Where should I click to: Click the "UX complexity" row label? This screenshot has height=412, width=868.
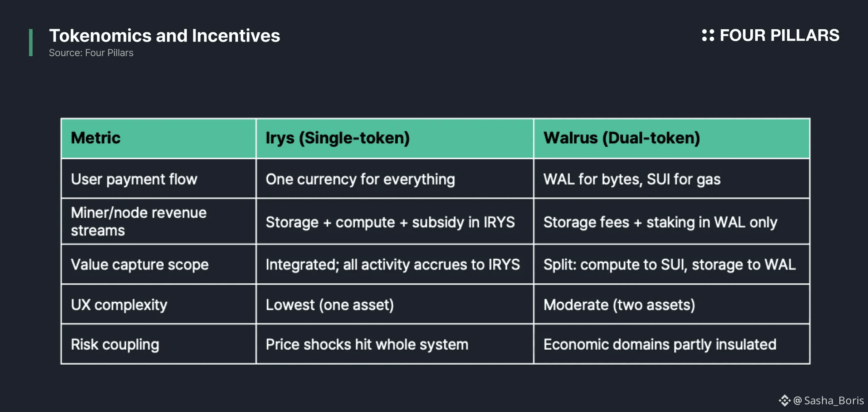click(x=119, y=305)
